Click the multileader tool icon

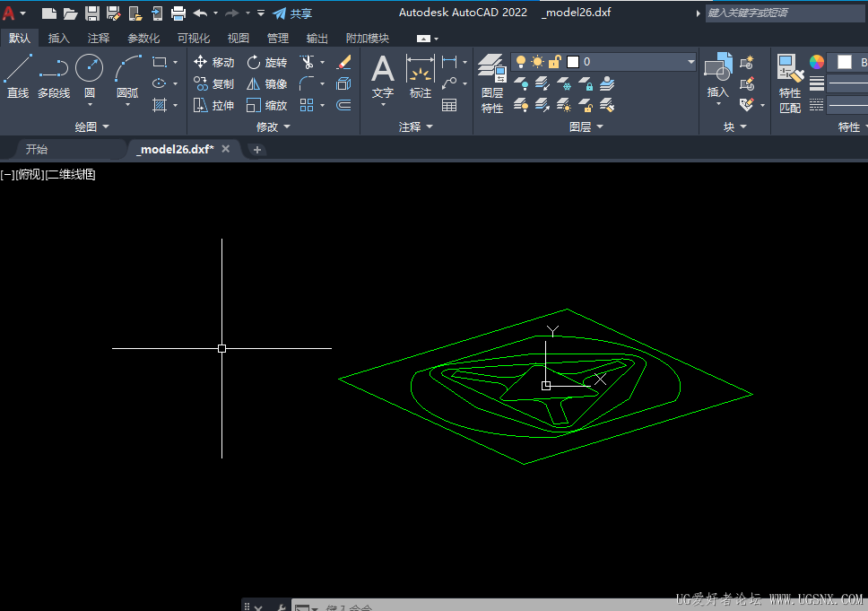[449, 83]
